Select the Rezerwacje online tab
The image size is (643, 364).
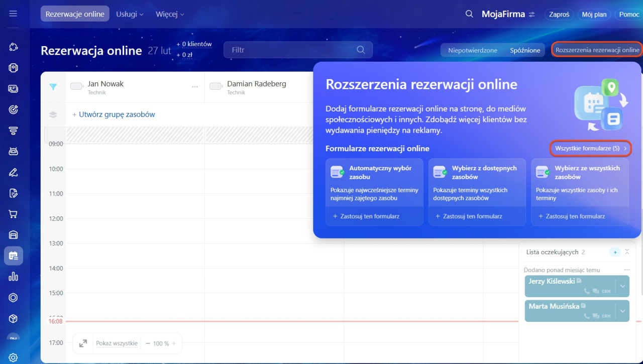click(75, 14)
